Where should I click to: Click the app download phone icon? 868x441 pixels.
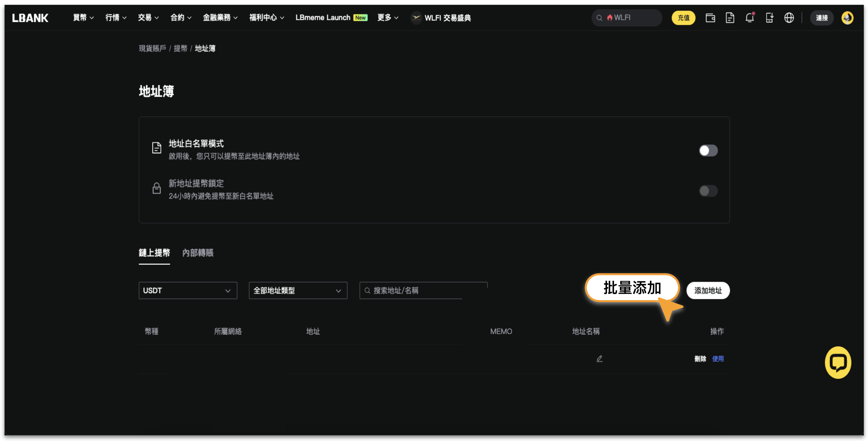[x=769, y=18]
